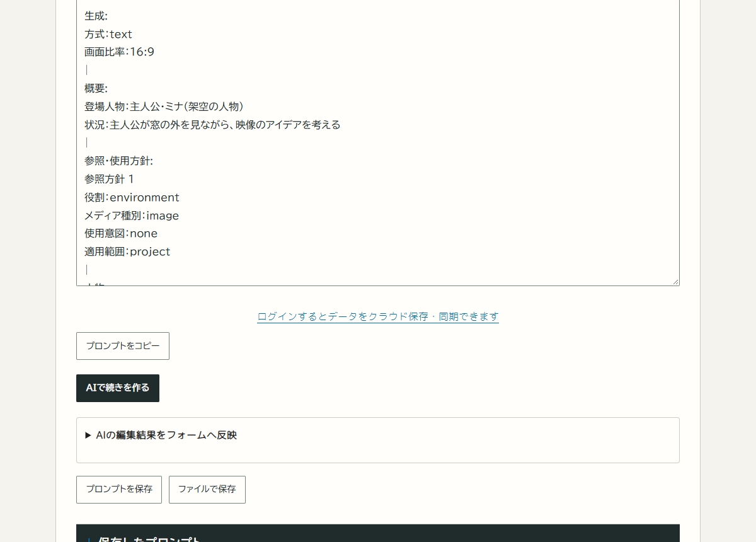Click the heading line 生成:
This screenshot has width=756, height=542.
tap(96, 16)
